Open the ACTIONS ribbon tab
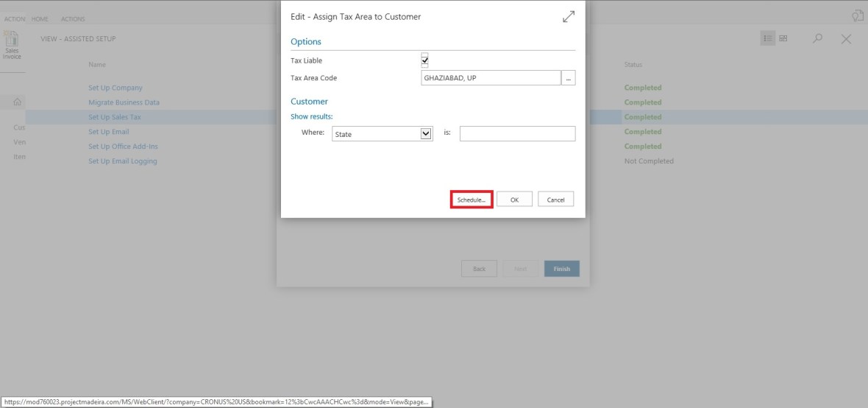Screen dimensions: 868x408 (x=73, y=19)
